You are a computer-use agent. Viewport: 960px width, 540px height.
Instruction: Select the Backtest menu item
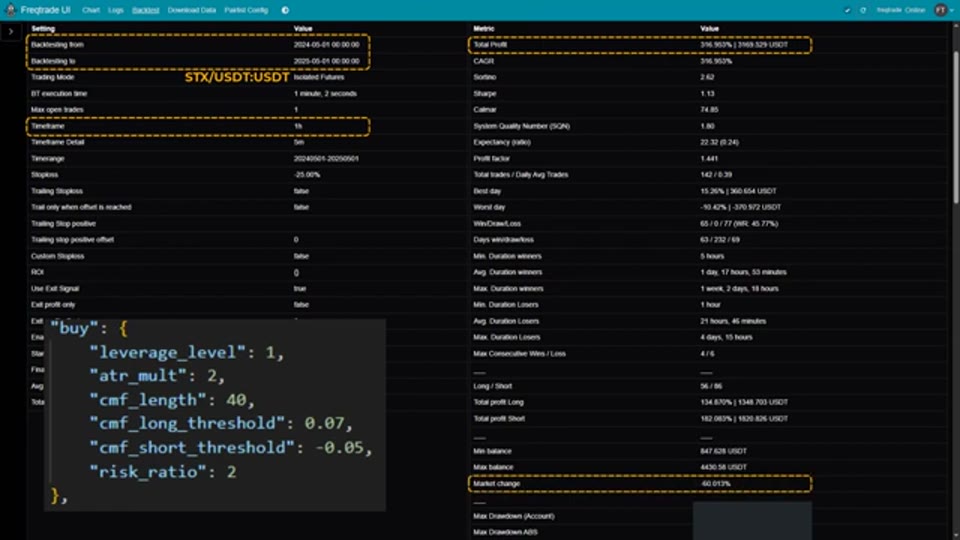[x=146, y=10]
